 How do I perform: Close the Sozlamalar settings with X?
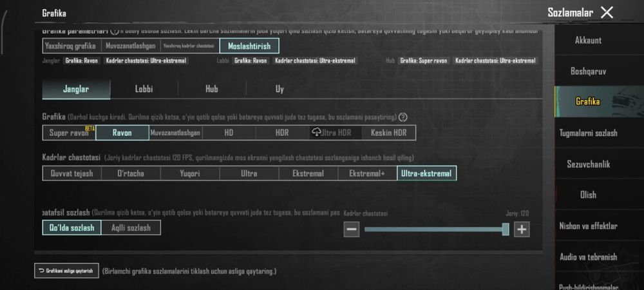point(607,13)
